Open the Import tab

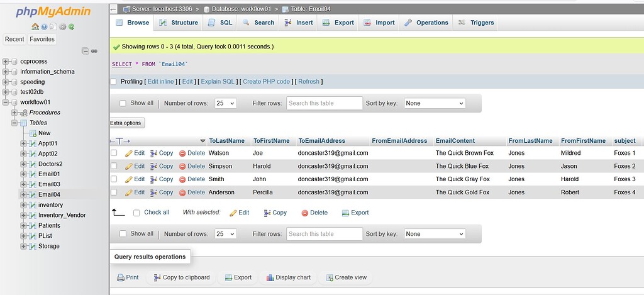[379, 23]
